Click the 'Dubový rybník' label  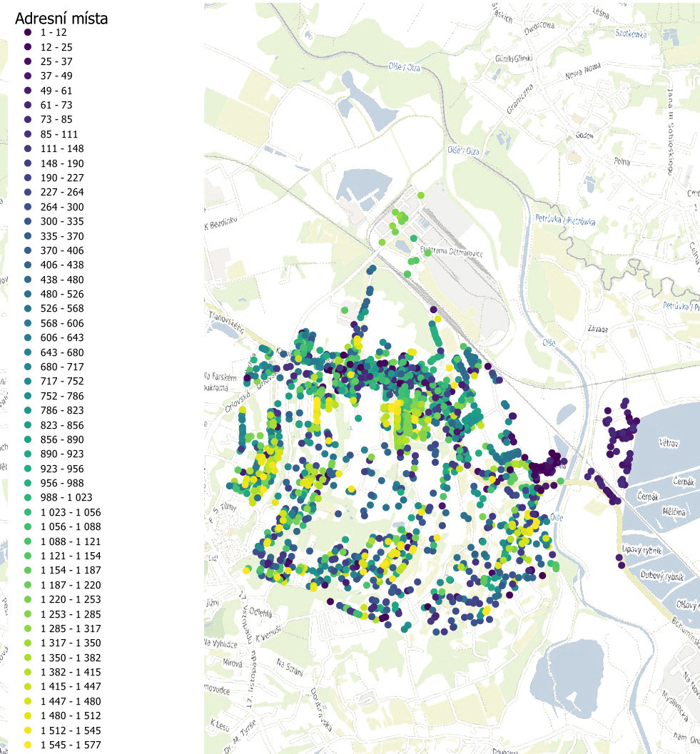coord(662,575)
